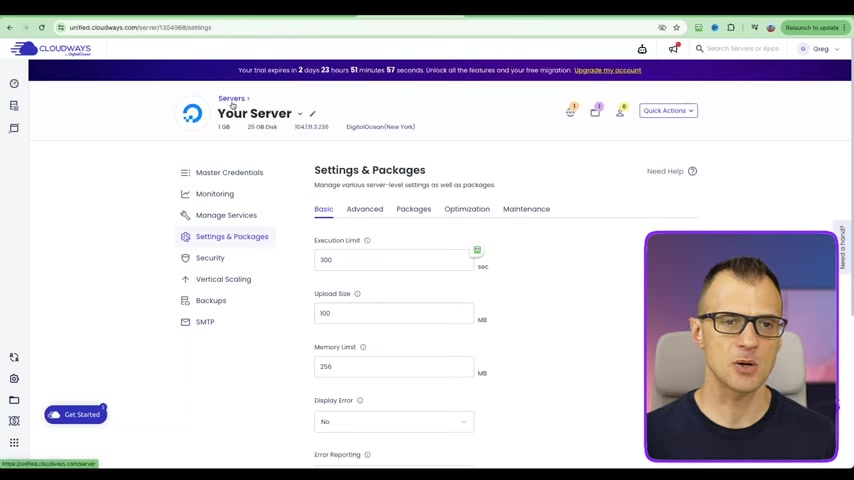The width and height of the screenshot is (854, 480).
Task: Open the folder icon in left rail
Action: point(14,400)
